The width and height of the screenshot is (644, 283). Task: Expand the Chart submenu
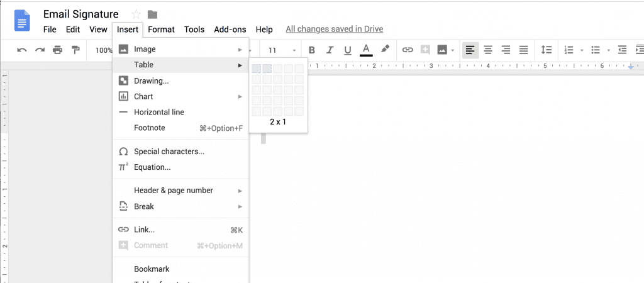(x=180, y=96)
